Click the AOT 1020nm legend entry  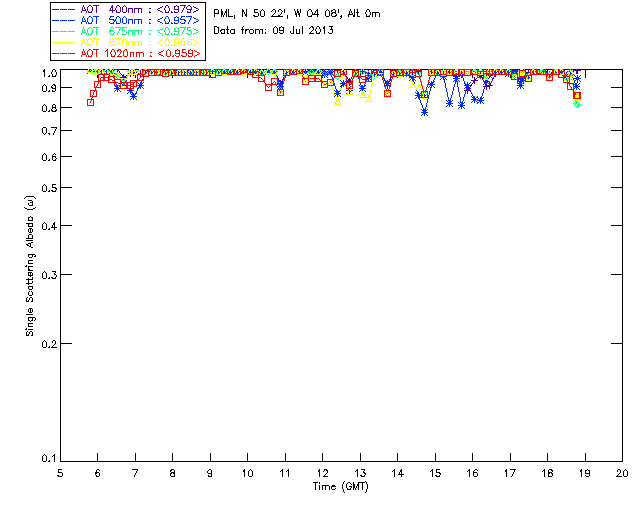click(x=126, y=53)
